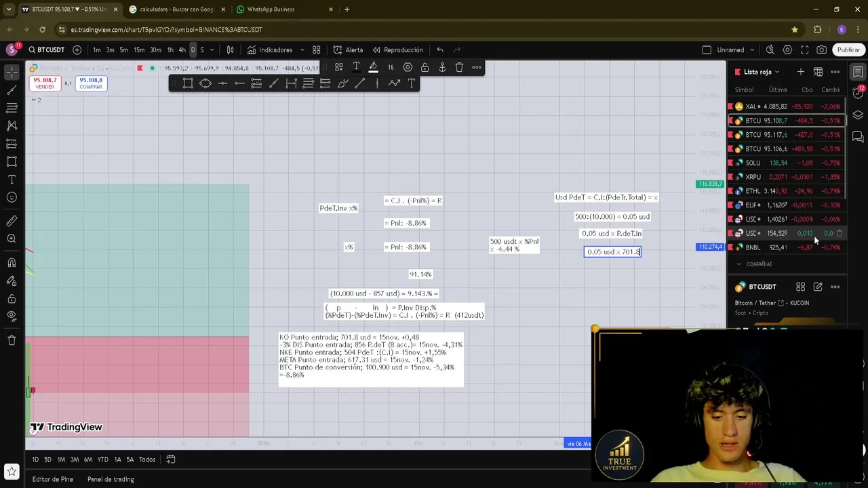The image size is (868, 488).
Task: Expand Indicadores favorites dropdown arrow
Action: click(302, 49)
